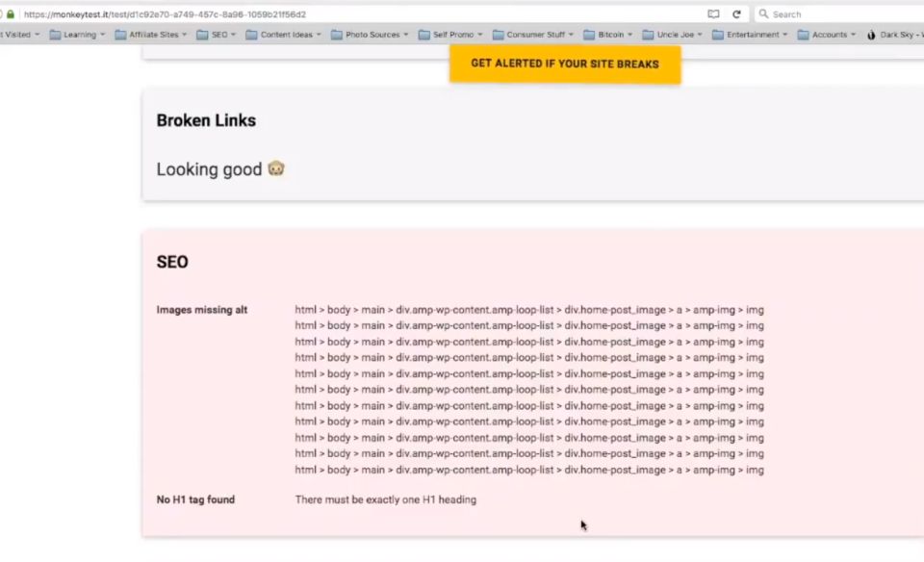Open Reader view icon next to address bar

pos(713,13)
